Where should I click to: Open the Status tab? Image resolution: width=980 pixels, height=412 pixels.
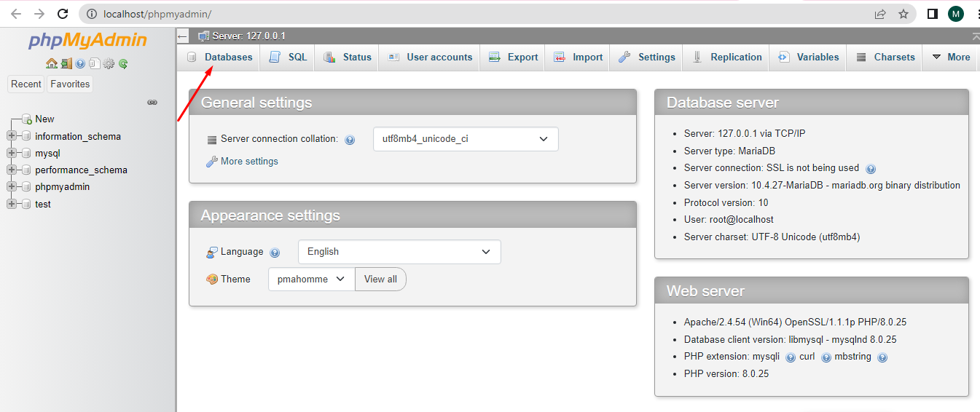(347, 58)
